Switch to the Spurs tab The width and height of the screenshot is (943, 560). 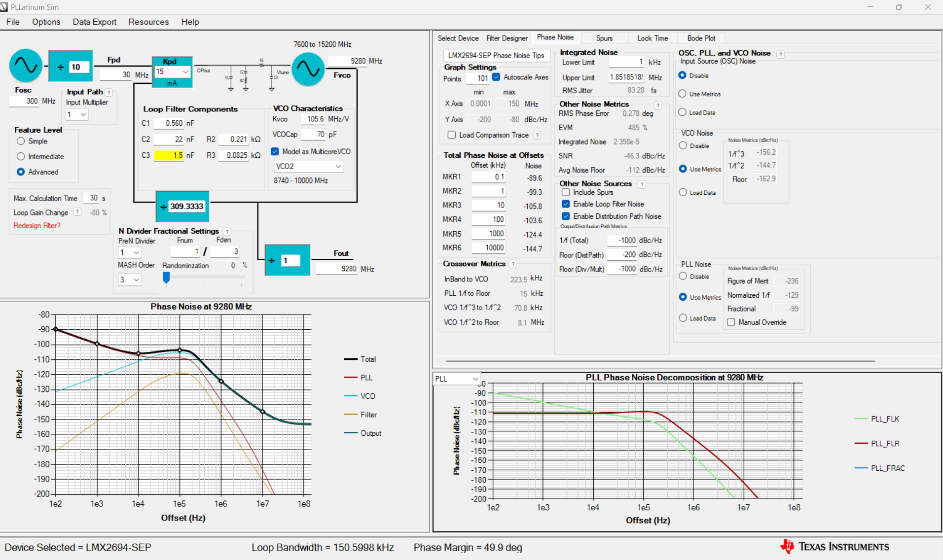pyautogui.click(x=604, y=38)
